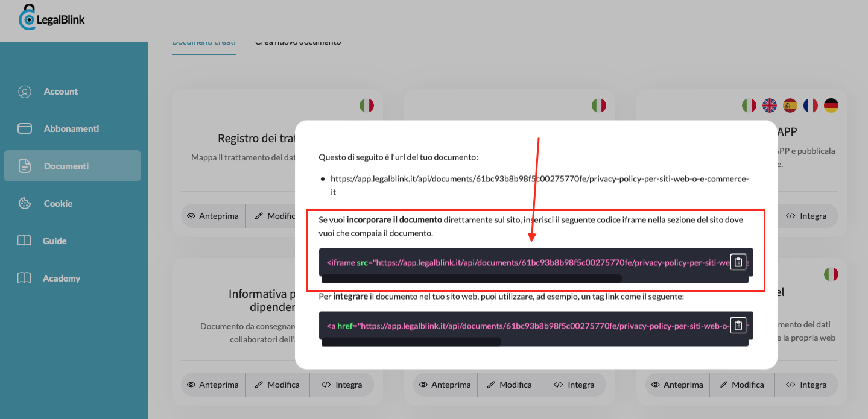Click the bottom-right Integra button
The width and height of the screenshot is (868, 419).
click(x=806, y=384)
